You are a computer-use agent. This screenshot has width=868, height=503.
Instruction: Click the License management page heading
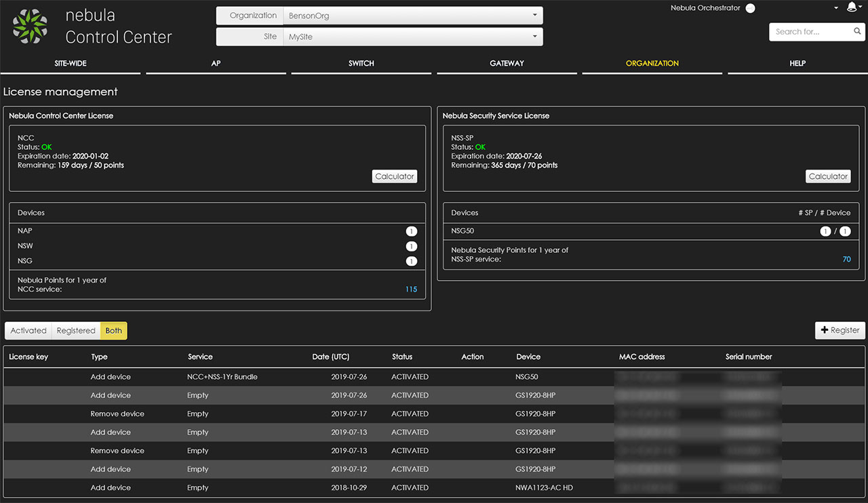tap(60, 92)
